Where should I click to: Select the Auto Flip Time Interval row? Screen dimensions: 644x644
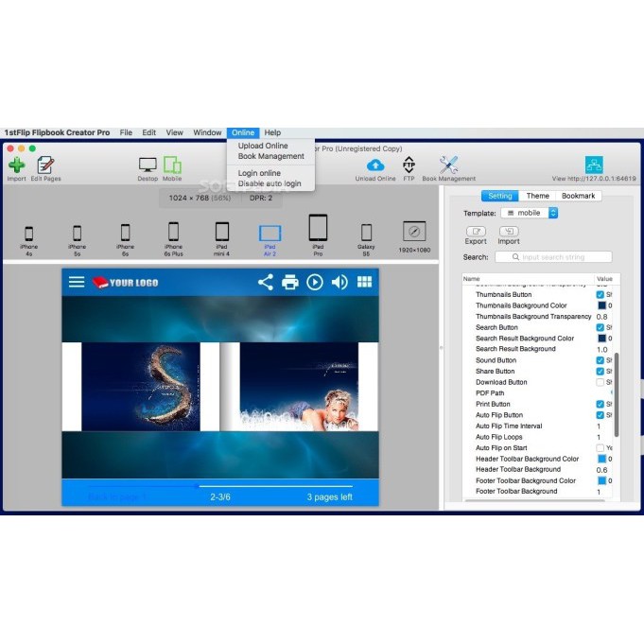pyautogui.click(x=537, y=426)
